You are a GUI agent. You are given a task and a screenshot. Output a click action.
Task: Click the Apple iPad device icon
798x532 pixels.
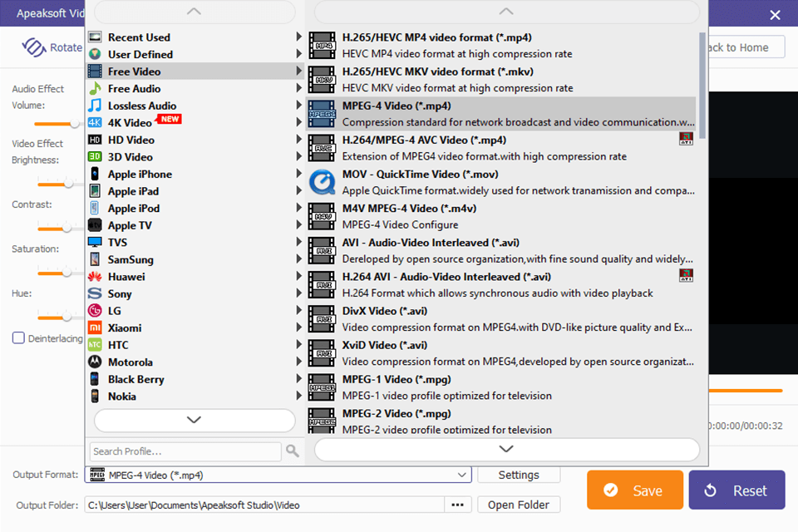point(95,191)
